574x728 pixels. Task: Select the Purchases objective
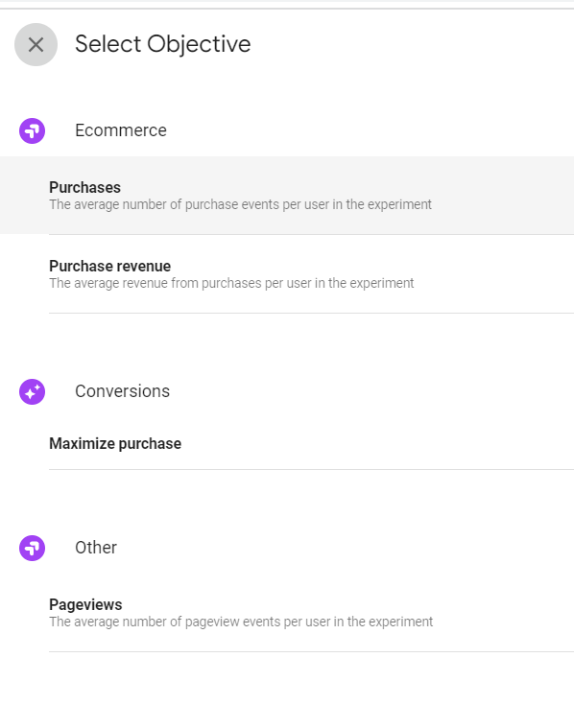pos(287,196)
